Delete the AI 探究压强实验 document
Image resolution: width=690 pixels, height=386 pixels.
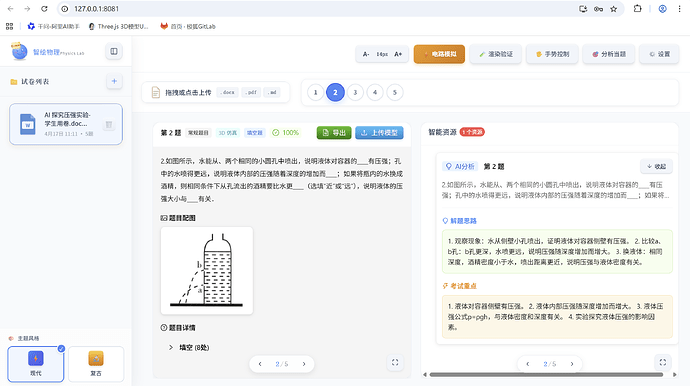point(109,125)
